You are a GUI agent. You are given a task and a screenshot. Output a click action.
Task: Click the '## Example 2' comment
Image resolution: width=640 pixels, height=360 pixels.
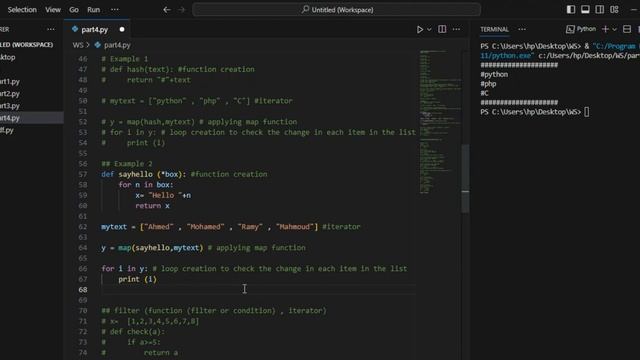[x=127, y=164]
